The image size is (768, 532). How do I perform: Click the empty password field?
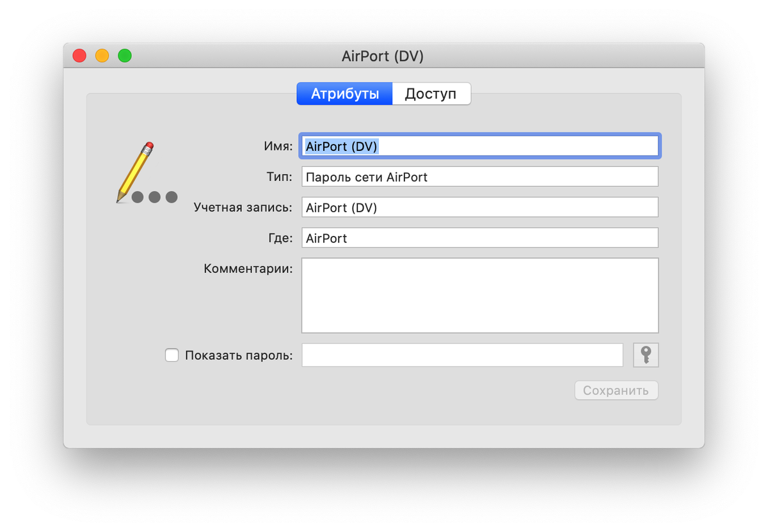click(x=462, y=355)
